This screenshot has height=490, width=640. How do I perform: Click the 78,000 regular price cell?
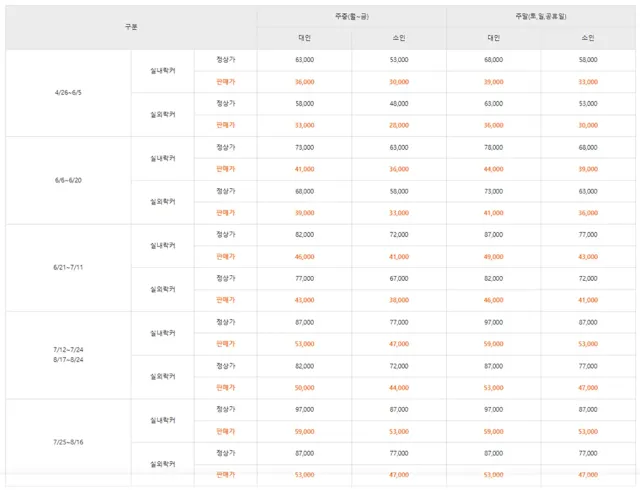coord(493,147)
